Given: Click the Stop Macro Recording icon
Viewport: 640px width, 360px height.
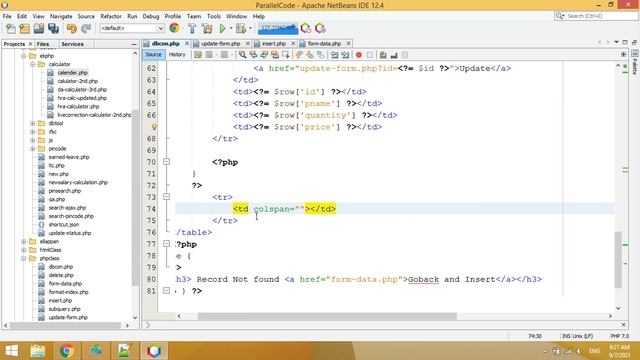Looking at the screenshot, I should 370,55.
